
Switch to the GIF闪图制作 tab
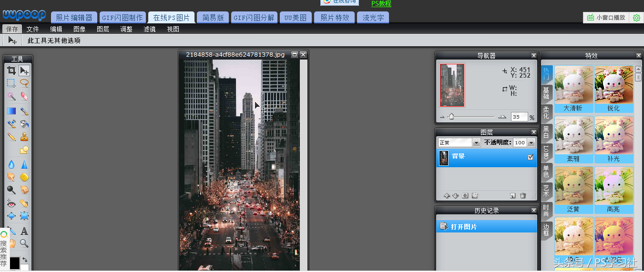[123, 18]
